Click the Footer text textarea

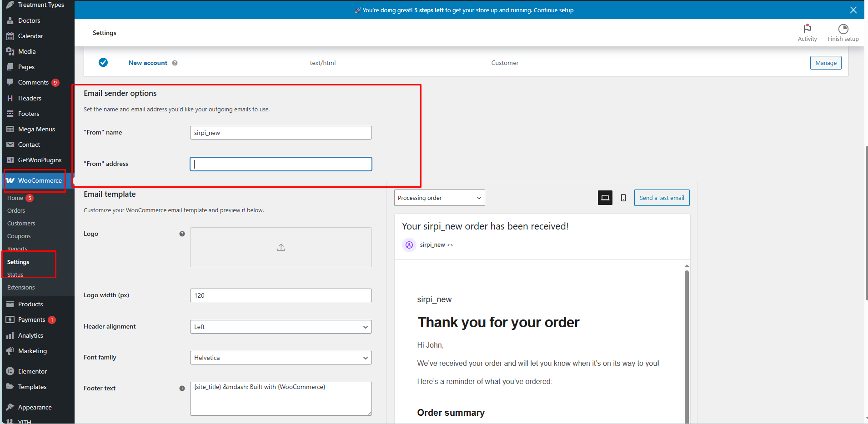click(281, 399)
